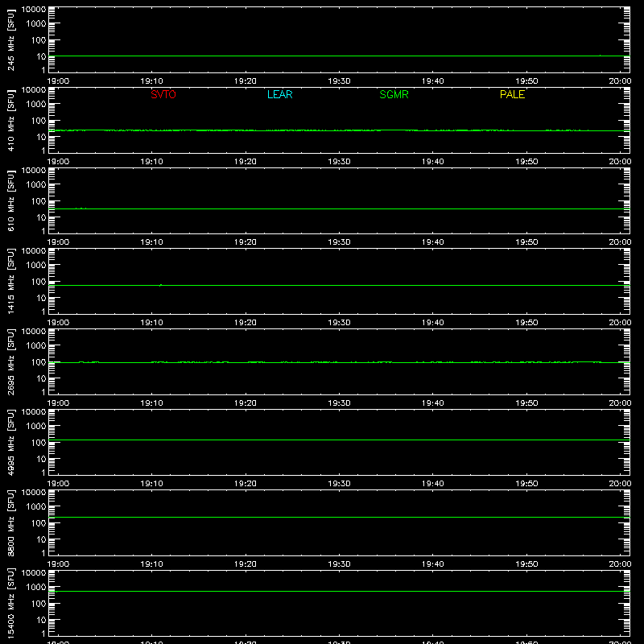644x644 pixels.
Task: Select the '8800 MHz [SFU]' axis title
Action: tap(10, 522)
